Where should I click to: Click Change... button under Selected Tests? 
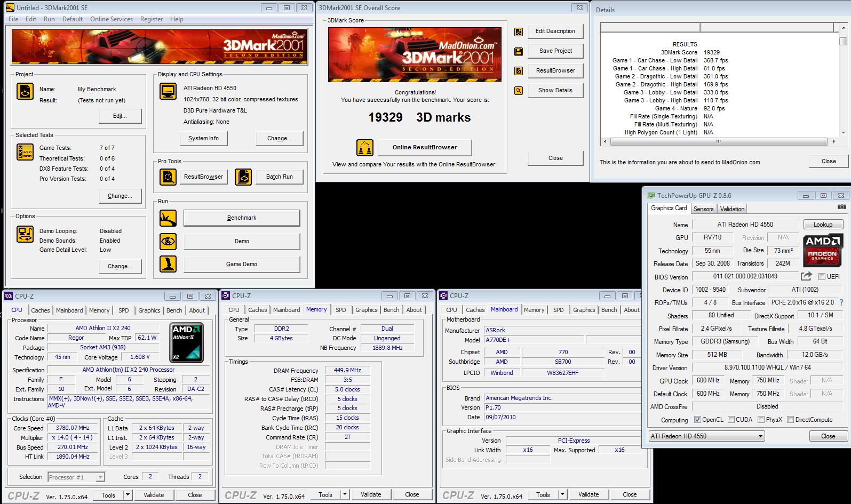point(120,196)
